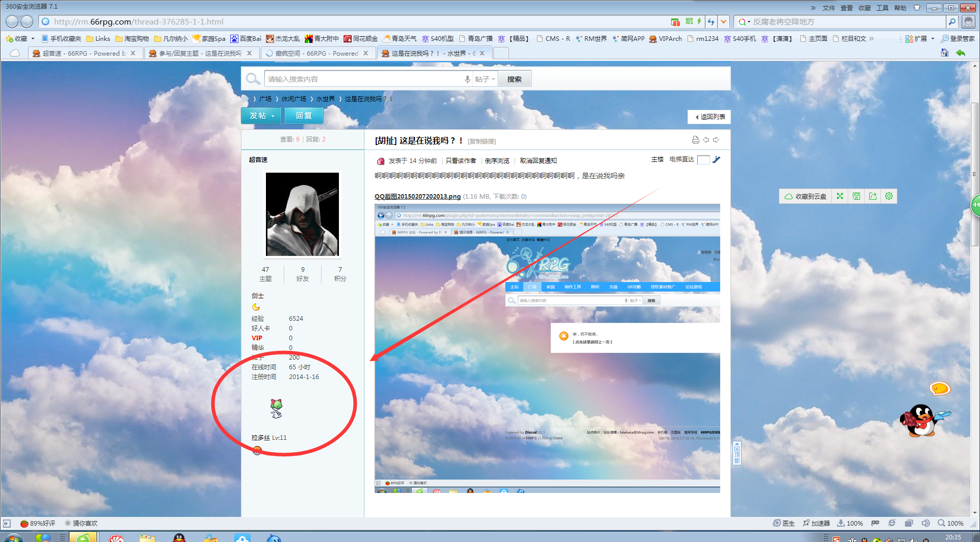Click the microphone voice search icon

[x=467, y=79]
